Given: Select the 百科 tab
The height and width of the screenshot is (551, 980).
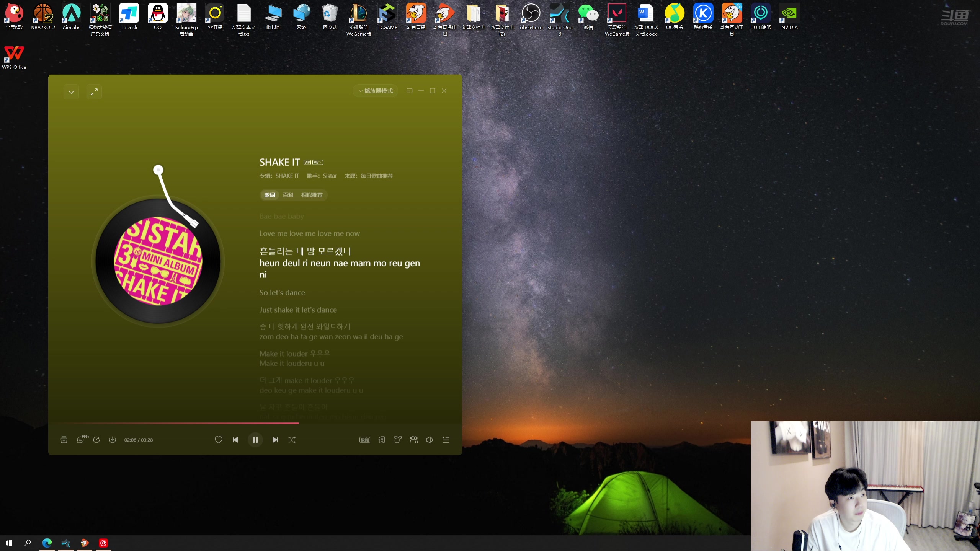Looking at the screenshot, I should pos(288,195).
